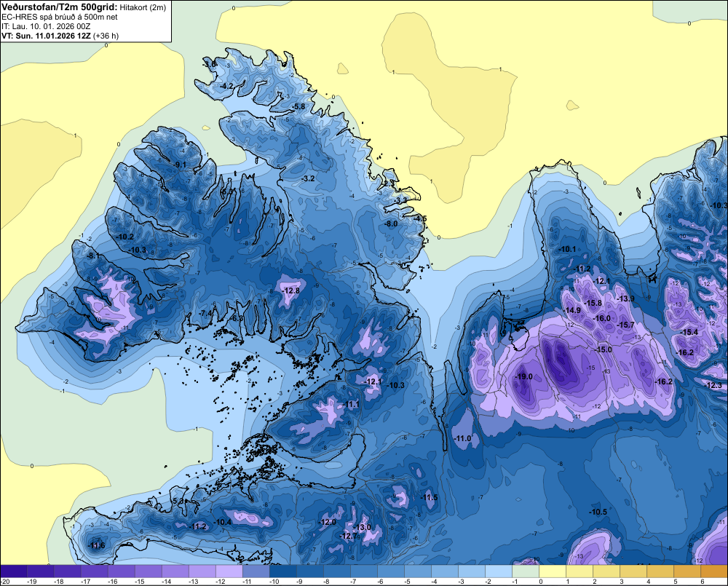Viewport: 728px width, 586px height.
Task: Click the legend swatch labeled 4
Action: point(660,571)
